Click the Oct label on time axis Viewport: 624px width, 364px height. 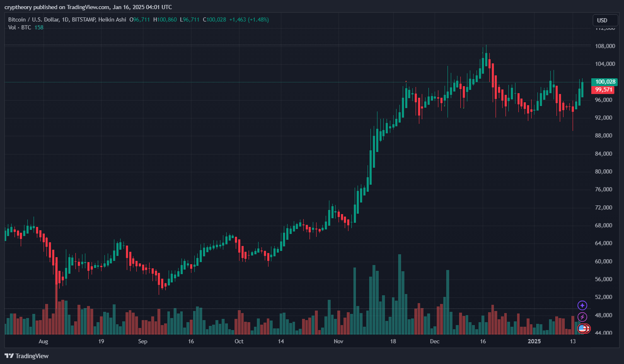239,341
